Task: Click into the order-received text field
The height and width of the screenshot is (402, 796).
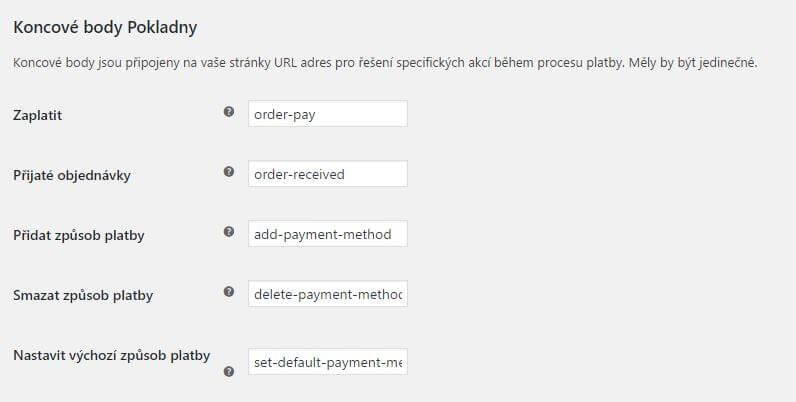Action: (327, 174)
